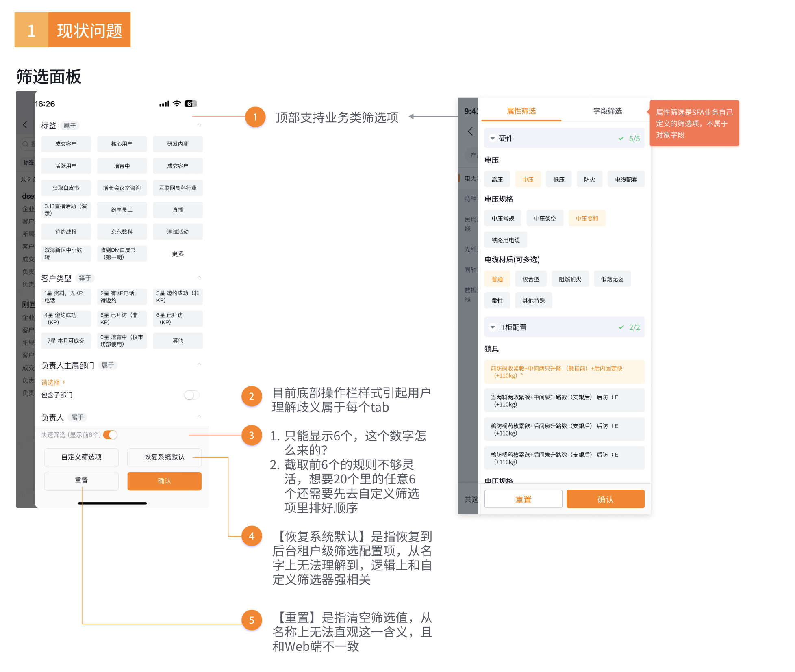The width and height of the screenshot is (795, 672).
Task: Select the 1星 资料，无KP电话 chip
Action: (66, 297)
